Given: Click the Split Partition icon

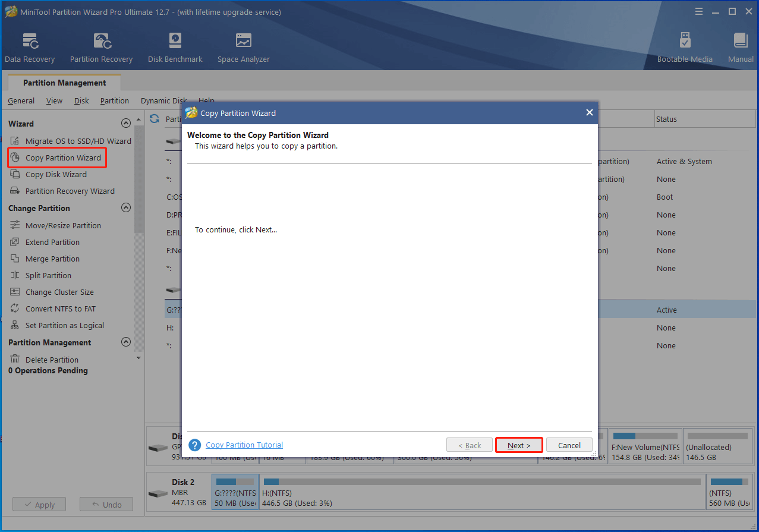Looking at the screenshot, I should 15,275.
